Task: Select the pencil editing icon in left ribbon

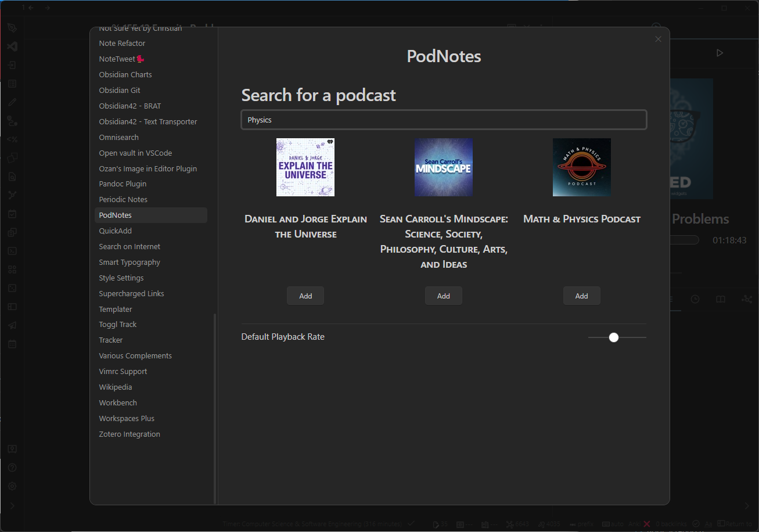Action: 12,102
